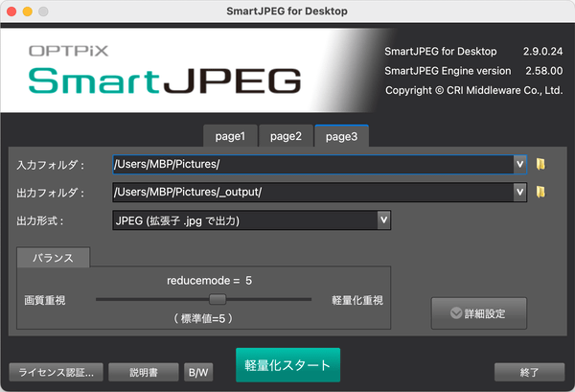Viewport: 575px width, 392px height.
Task: Open the 説明書 manual
Action: point(144,372)
